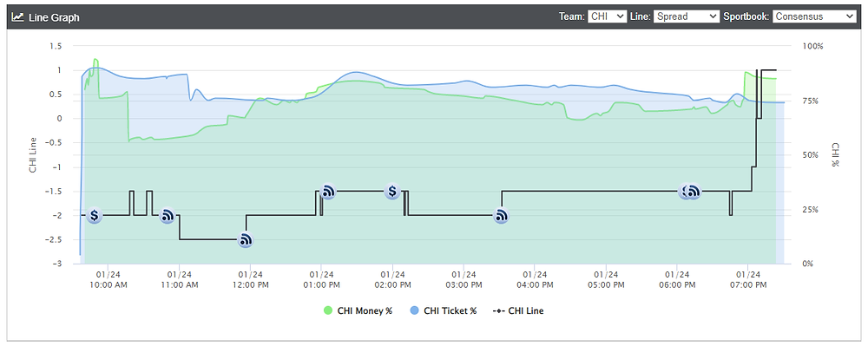Image resolution: width=868 pixels, height=346 pixels.
Task: Click the vertical CHI % axis title
Action: point(835,154)
